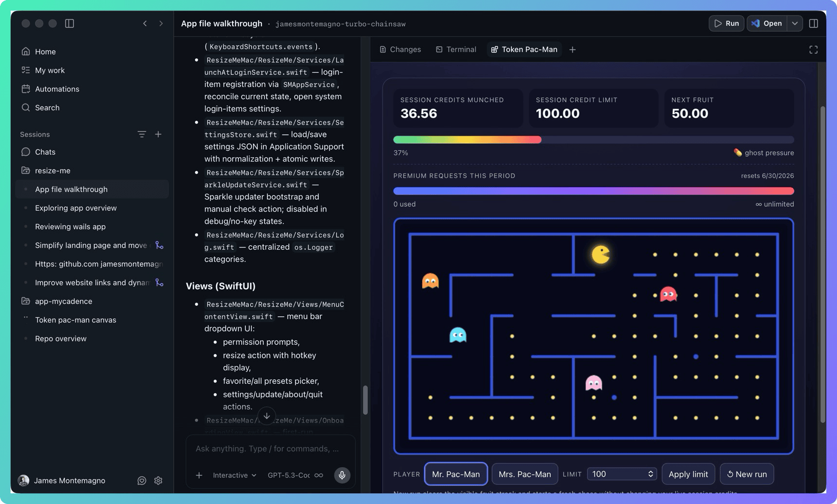Click the Run button
This screenshot has width=837, height=504.
click(x=727, y=23)
